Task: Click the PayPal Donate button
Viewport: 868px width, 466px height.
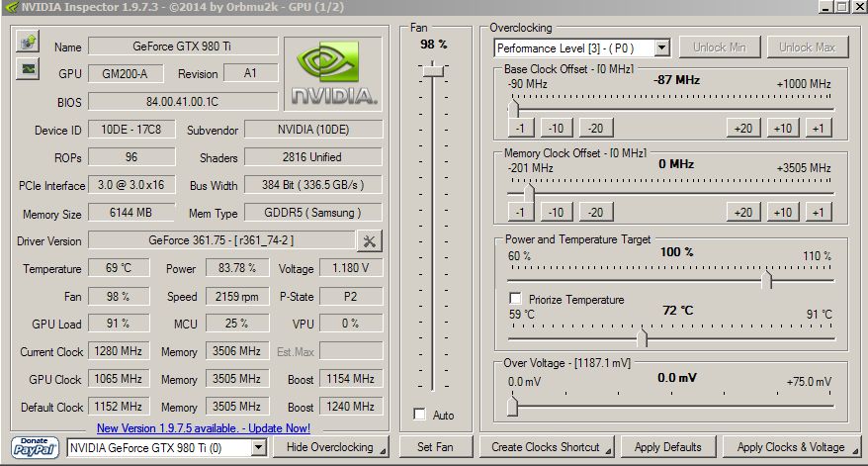Action: tap(35, 447)
